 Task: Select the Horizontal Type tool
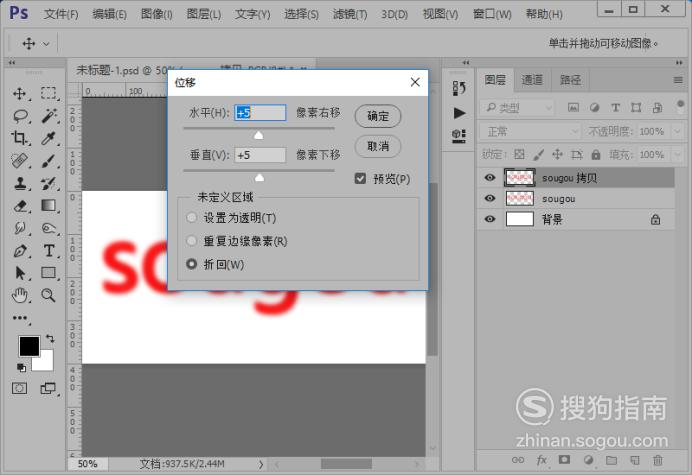coord(49,251)
